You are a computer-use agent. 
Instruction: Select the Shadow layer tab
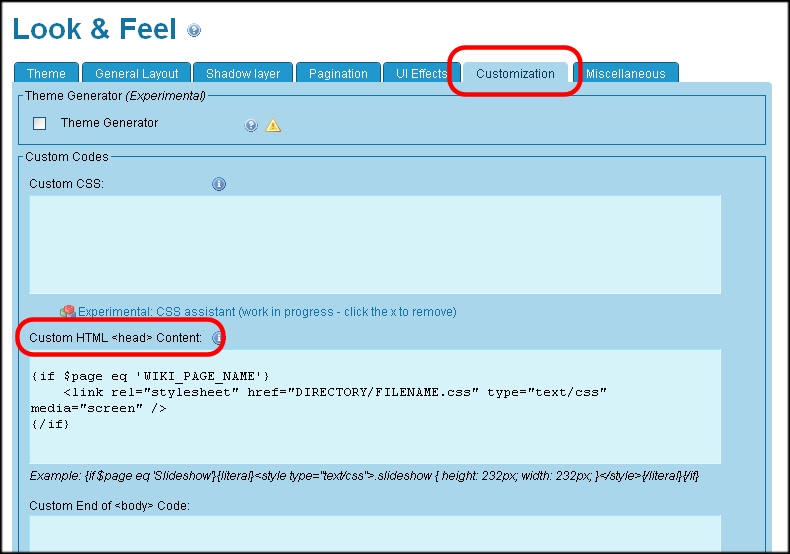[x=243, y=73]
